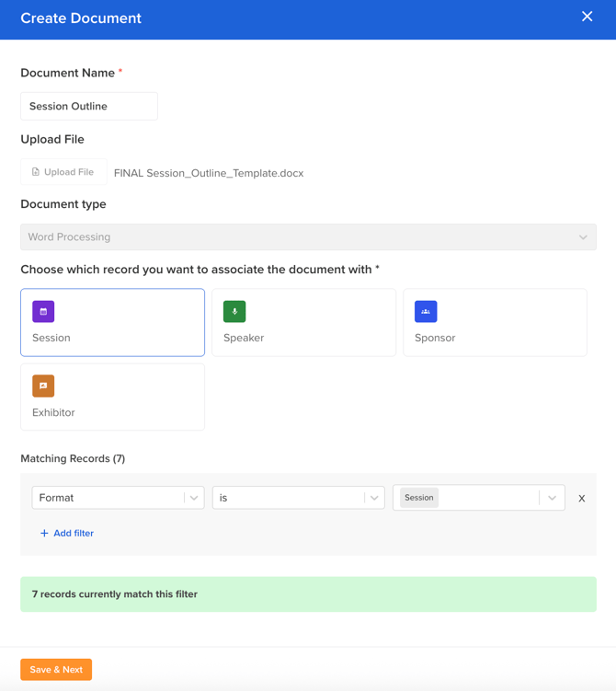The width and height of the screenshot is (616, 691).
Task: Click the blue Sponsor people icon
Action: tap(426, 312)
